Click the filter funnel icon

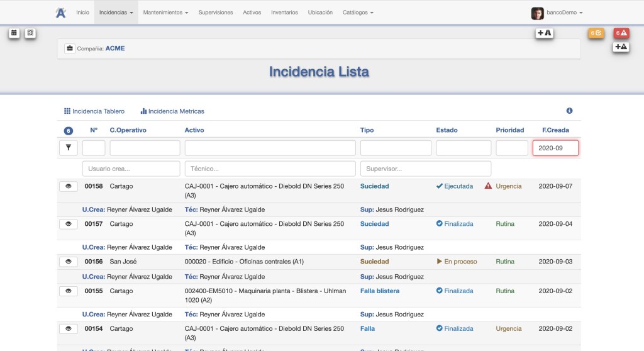point(68,148)
